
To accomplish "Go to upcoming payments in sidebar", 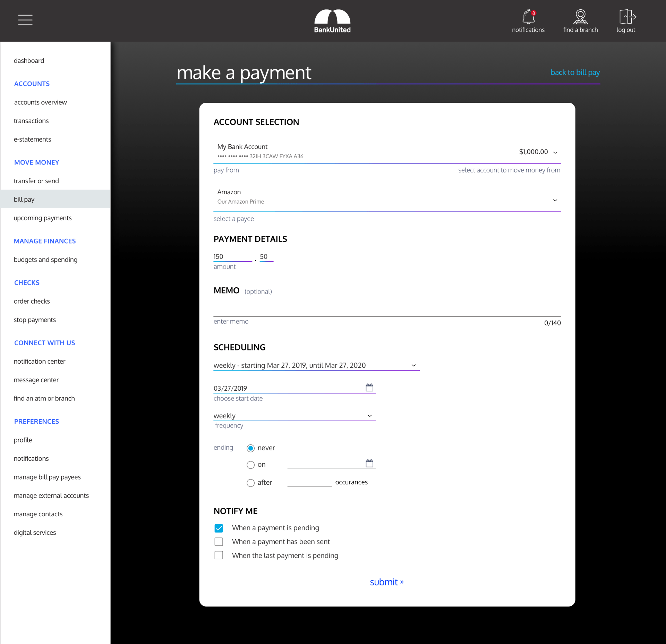I will tap(43, 218).
